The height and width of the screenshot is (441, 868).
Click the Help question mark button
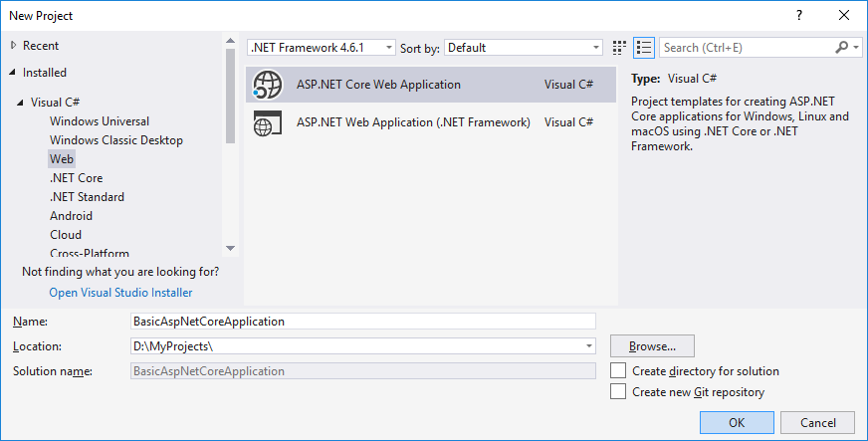pos(799,16)
